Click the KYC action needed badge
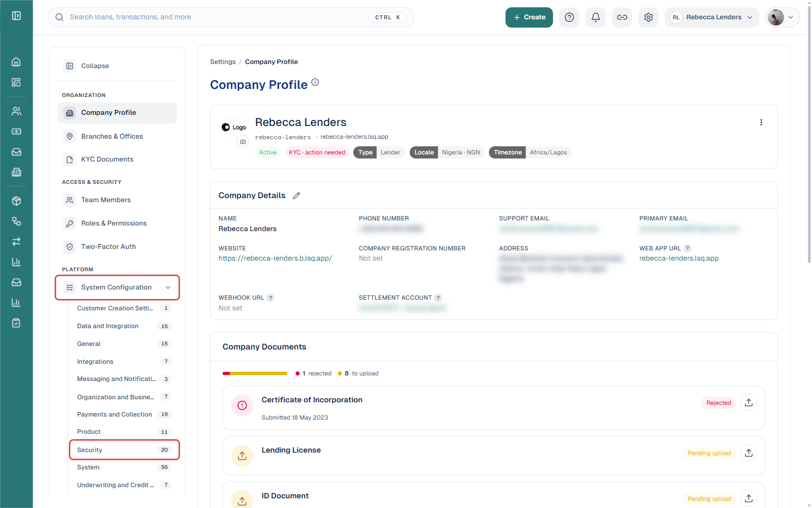 pos(317,152)
